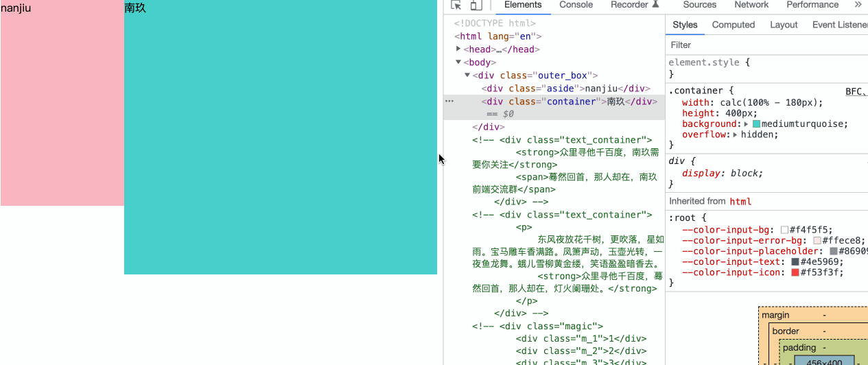This screenshot has height=365, width=868.
Task: Select the aside div in the DOM tree
Action: click(565, 89)
